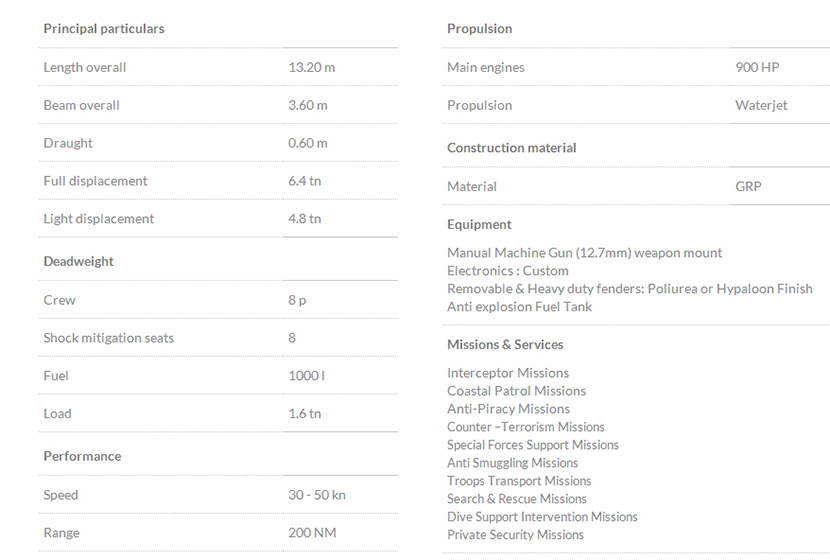Click the Draught value 0.60 m

(x=307, y=143)
